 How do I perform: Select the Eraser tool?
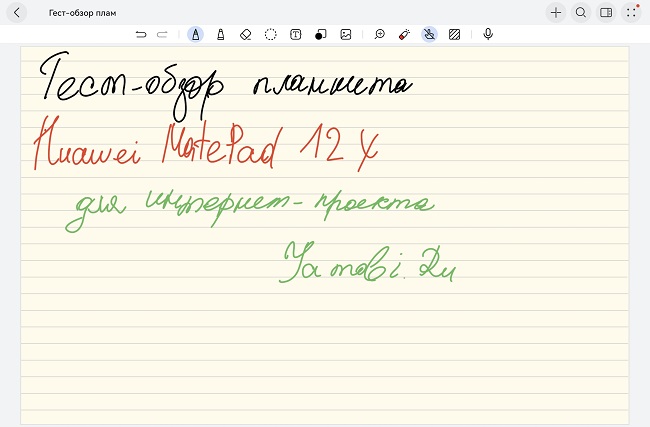click(x=246, y=34)
